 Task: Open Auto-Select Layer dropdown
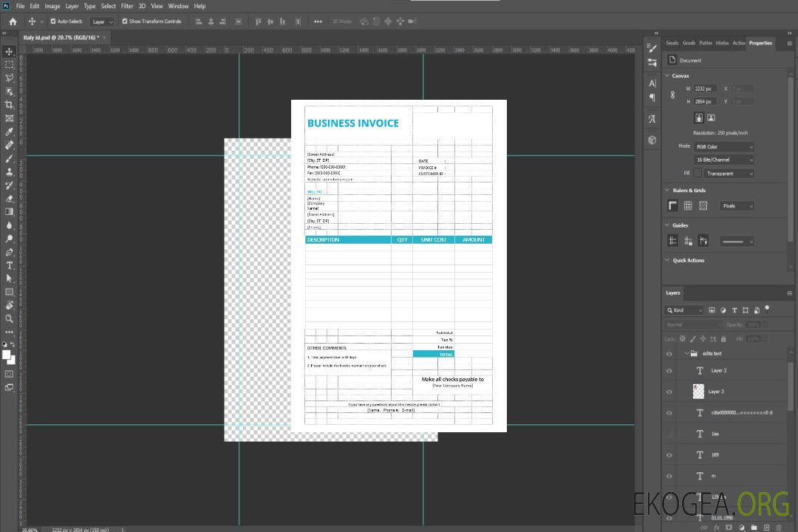(x=102, y=21)
